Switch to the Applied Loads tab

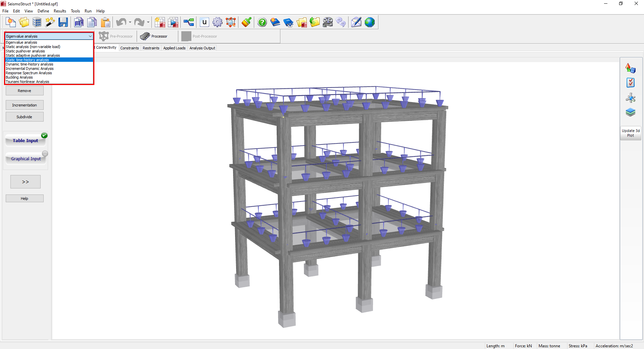174,48
